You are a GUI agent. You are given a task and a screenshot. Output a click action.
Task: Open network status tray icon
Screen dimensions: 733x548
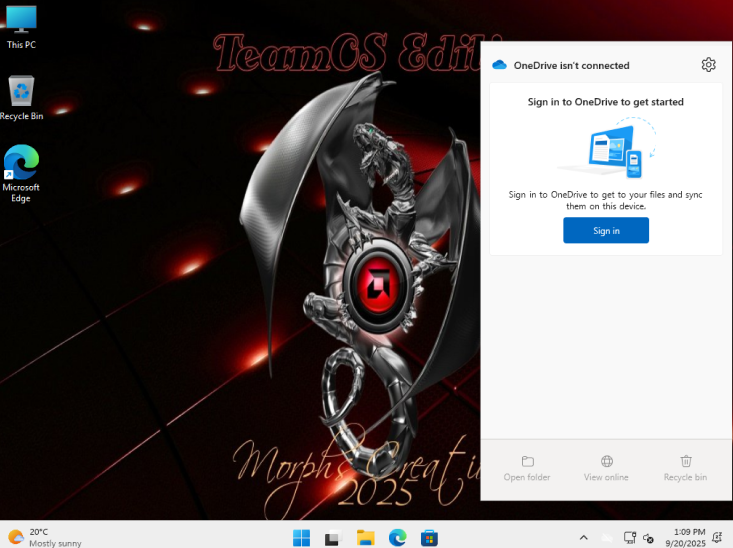[630, 538]
